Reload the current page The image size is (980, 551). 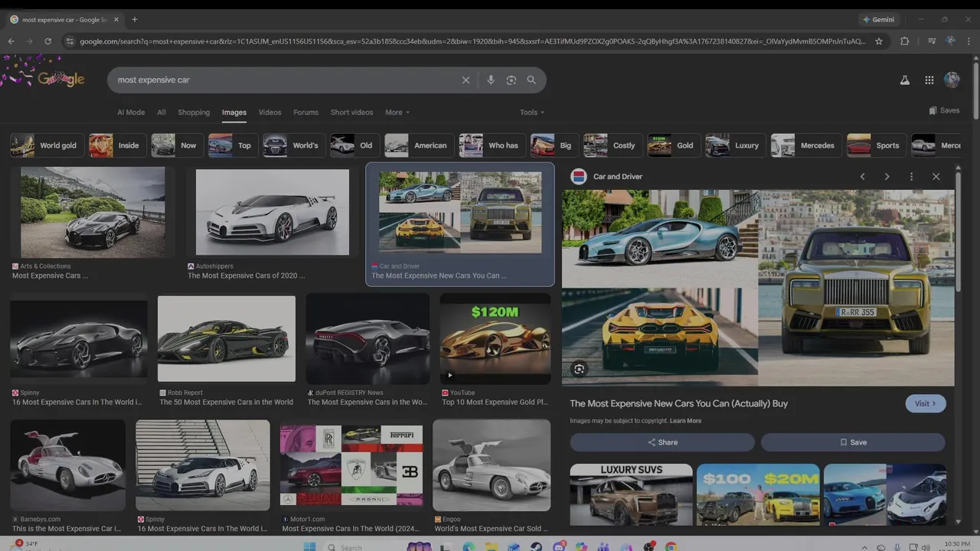tap(47, 41)
